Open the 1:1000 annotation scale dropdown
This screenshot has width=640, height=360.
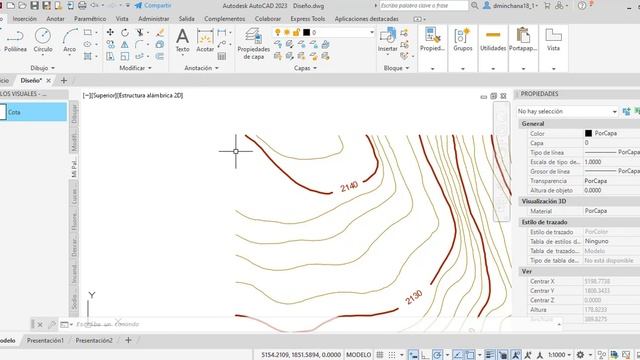coord(560,355)
